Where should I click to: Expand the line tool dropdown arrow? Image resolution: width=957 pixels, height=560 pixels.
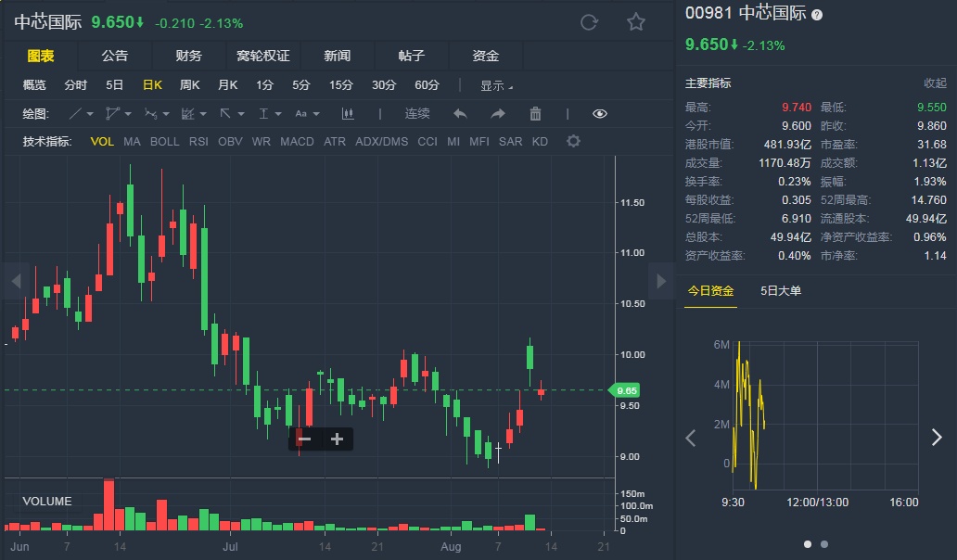90,114
